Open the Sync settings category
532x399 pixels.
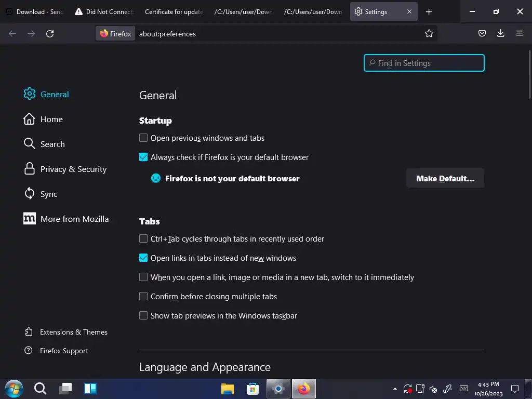pyautogui.click(x=41, y=194)
